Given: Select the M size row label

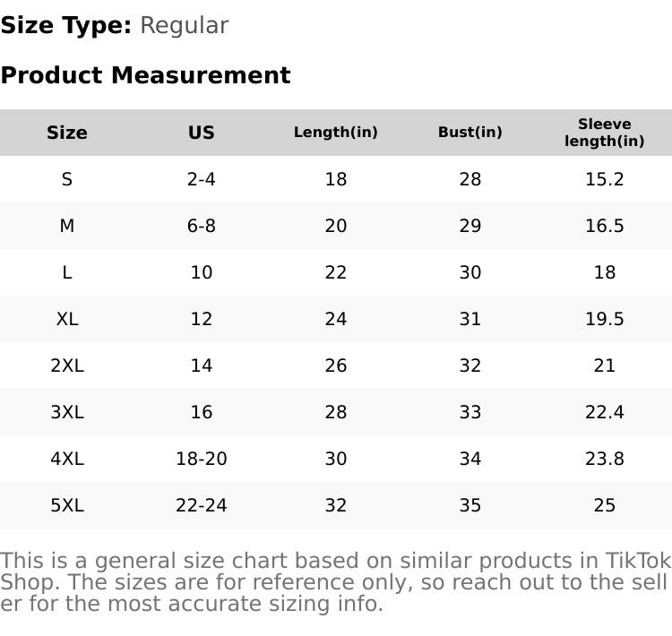Looking at the screenshot, I should (67, 226).
